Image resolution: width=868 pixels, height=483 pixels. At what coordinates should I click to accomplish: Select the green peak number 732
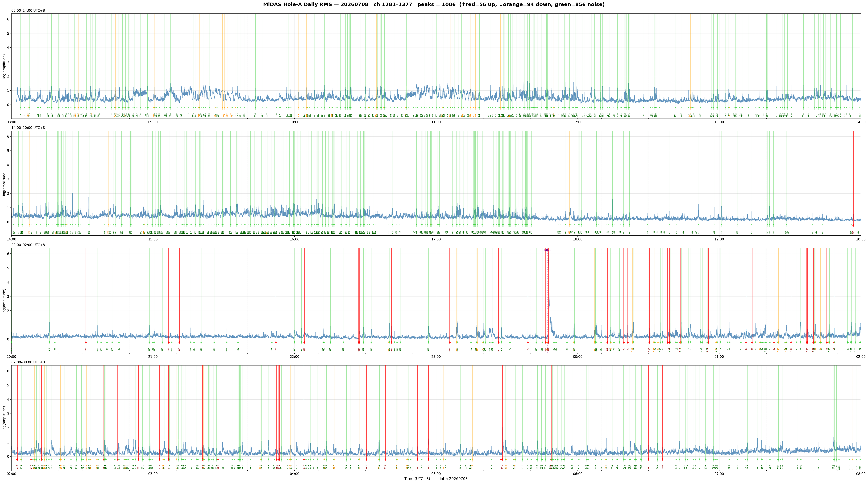[741, 350]
